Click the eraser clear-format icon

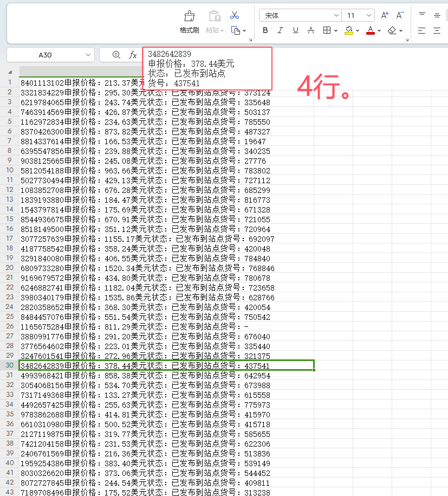pyautogui.click(x=393, y=30)
